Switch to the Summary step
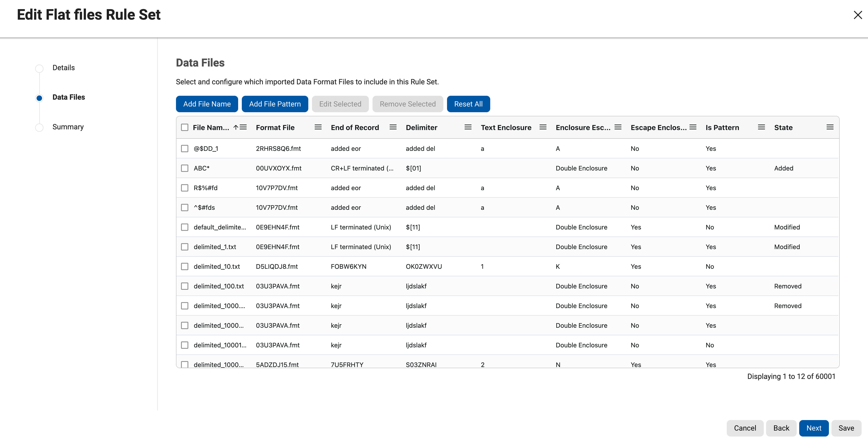The width and height of the screenshot is (868, 442). click(x=68, y=127)
